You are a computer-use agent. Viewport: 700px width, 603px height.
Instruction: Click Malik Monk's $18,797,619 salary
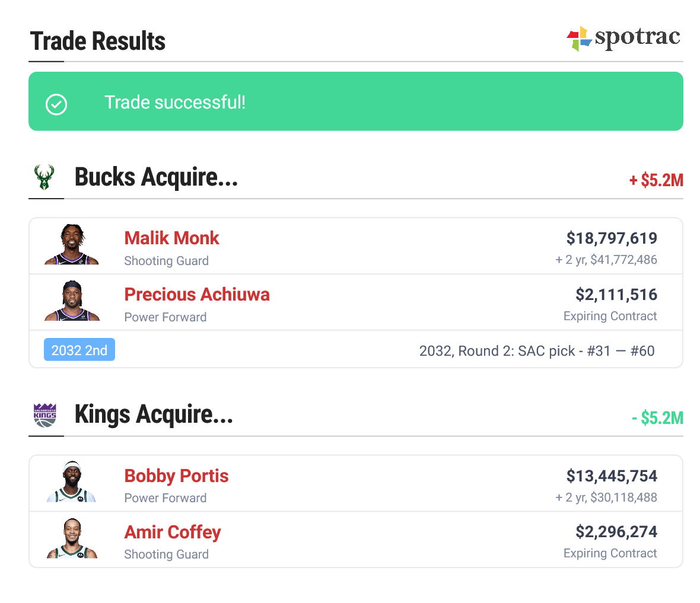coord(612,238)
